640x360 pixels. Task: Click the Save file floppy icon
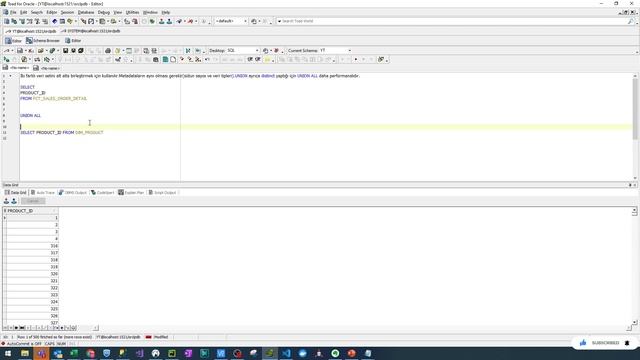[x=65, y=51]
